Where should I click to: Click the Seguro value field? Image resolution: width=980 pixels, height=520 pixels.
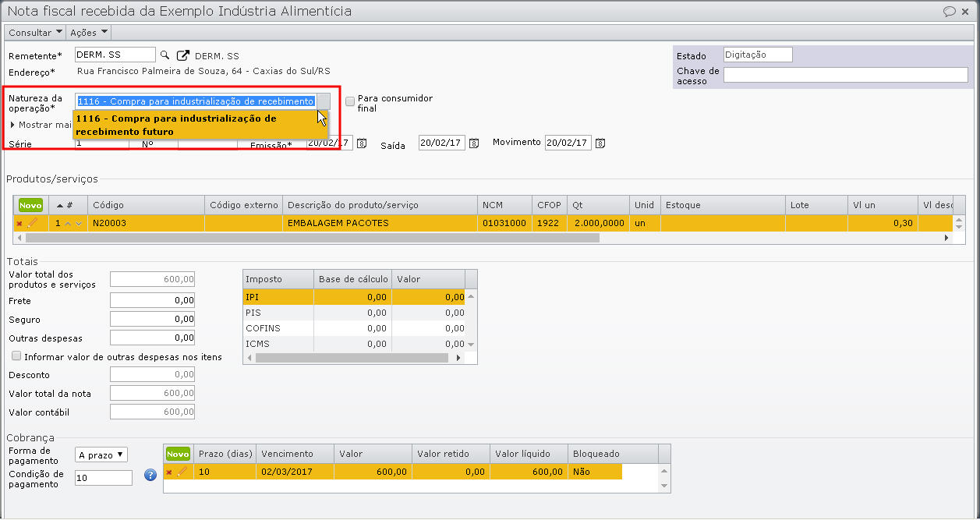pos(152,319)
